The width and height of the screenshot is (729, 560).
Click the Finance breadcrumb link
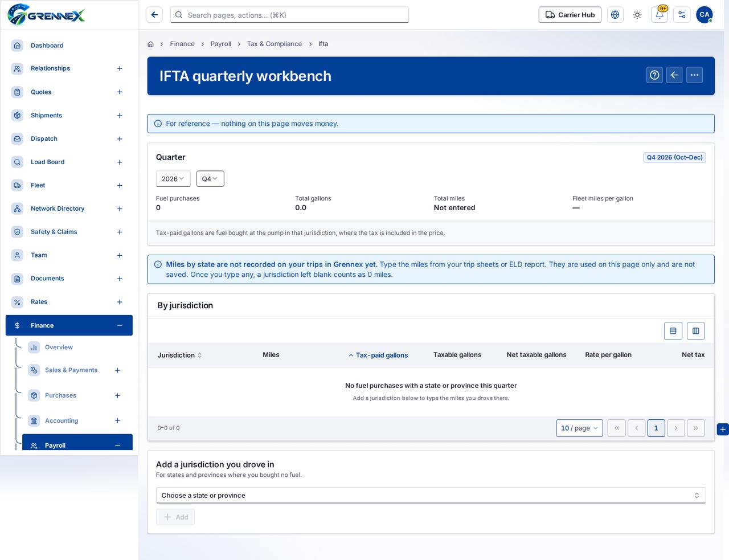[182, 44]
